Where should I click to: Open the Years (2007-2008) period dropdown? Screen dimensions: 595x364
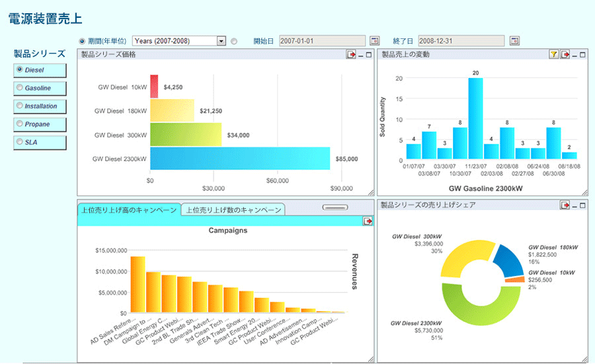pos(221,41)
